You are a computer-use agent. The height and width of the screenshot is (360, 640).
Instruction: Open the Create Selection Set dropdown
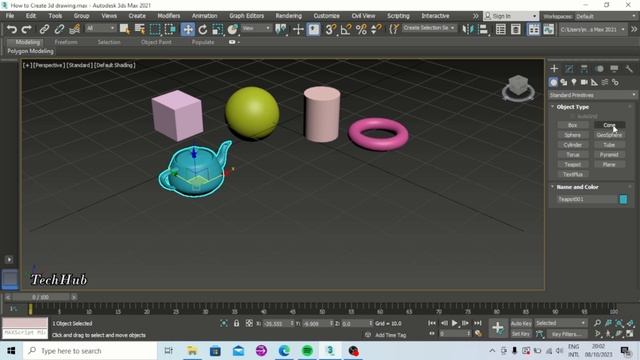tap(429, 28)
